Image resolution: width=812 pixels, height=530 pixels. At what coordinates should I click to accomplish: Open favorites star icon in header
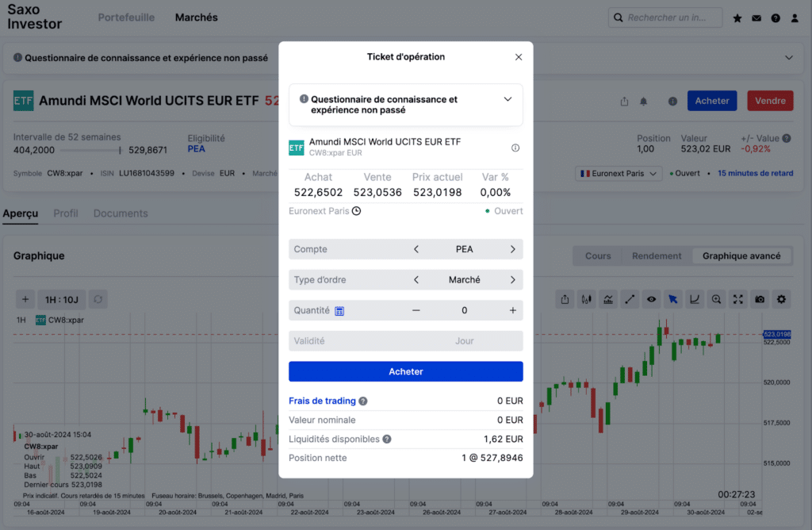pyautogui.click(x=737, y=18)
